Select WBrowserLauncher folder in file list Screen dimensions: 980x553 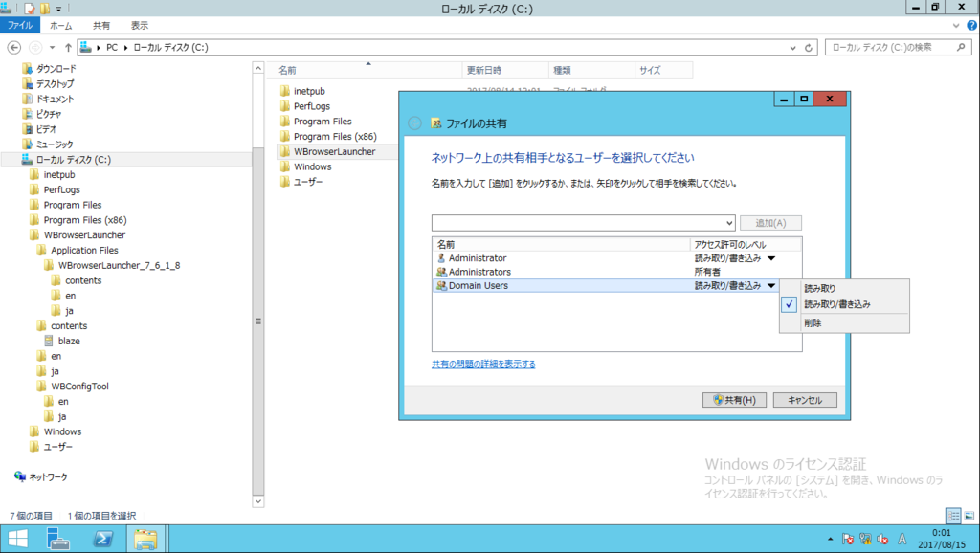coord(336,151)
